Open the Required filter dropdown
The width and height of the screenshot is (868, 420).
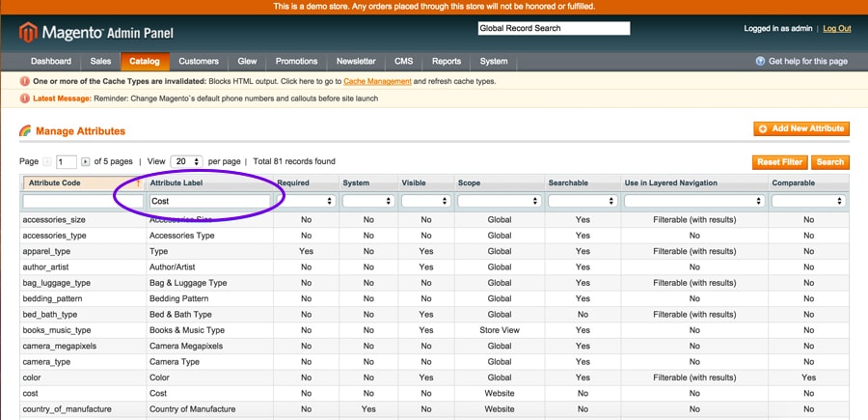tap(306, 201)
